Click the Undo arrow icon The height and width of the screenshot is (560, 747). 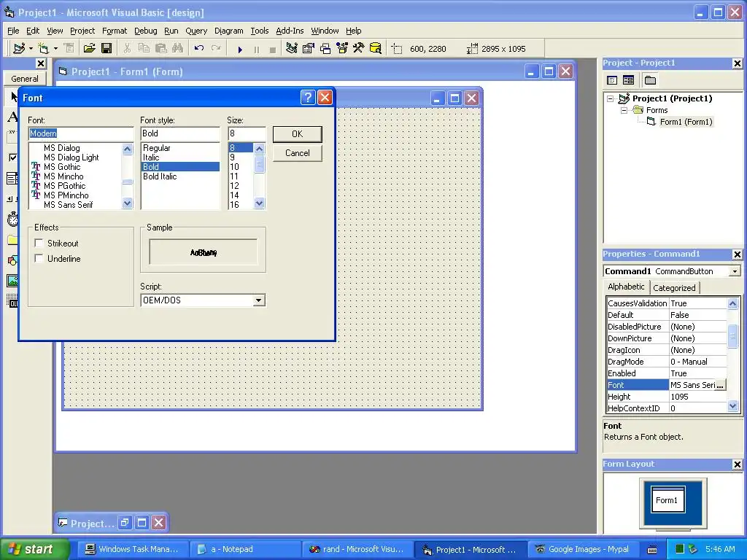pyautogui.click(x=199, y=48)
